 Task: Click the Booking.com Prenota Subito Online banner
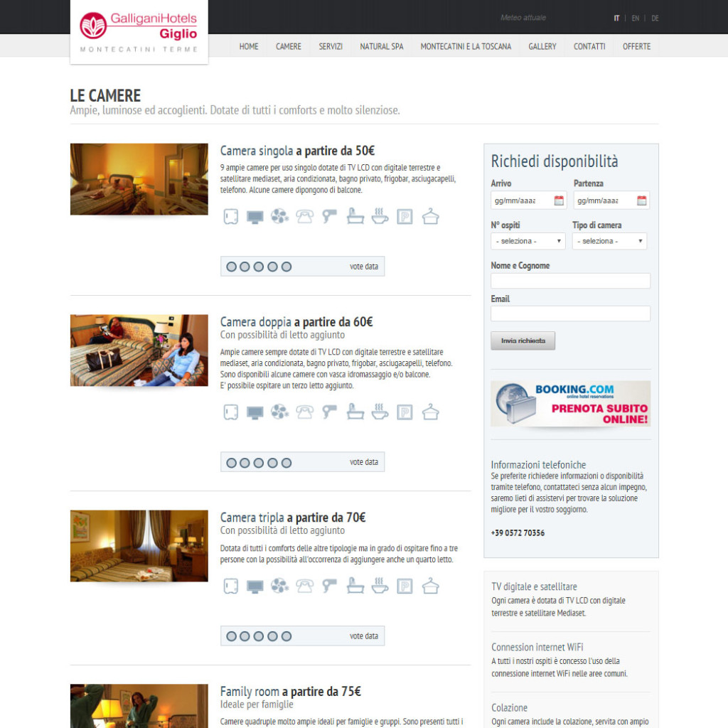tap(570, 404)
